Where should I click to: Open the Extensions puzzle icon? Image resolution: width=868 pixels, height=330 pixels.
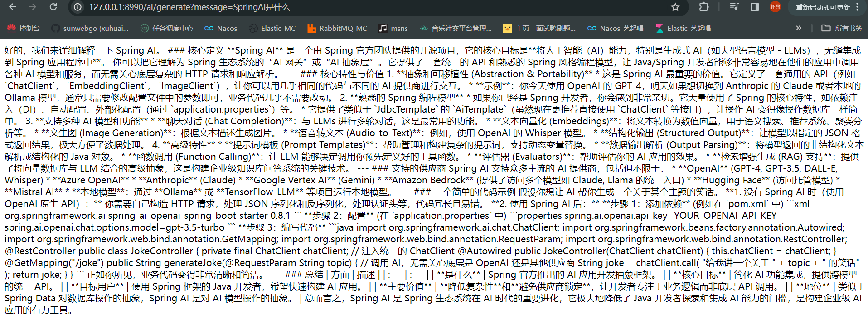point(703,7)
